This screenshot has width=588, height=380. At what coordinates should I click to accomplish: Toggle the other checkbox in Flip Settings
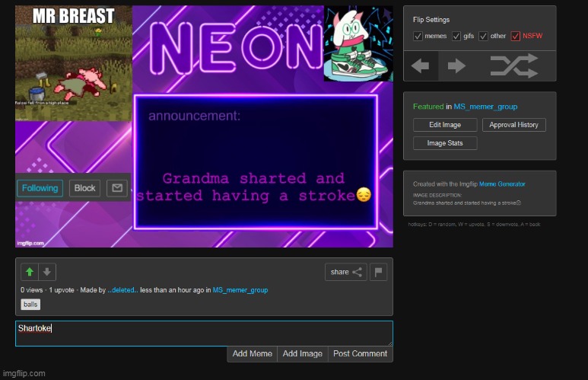point(483,36)
